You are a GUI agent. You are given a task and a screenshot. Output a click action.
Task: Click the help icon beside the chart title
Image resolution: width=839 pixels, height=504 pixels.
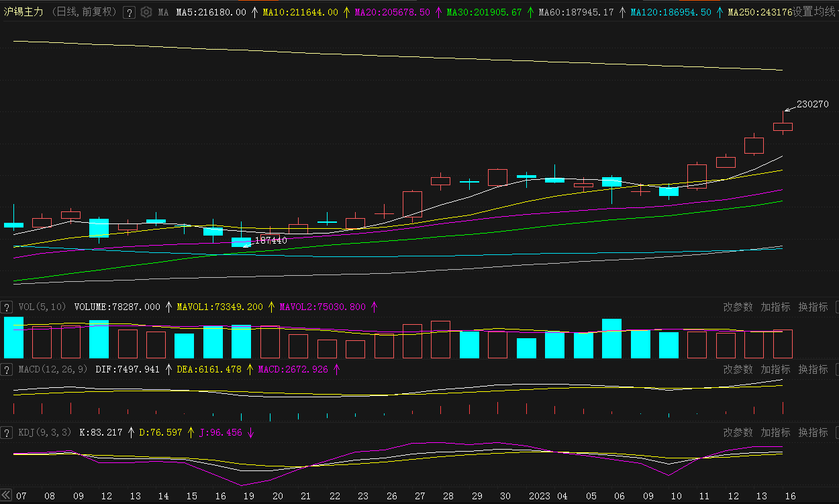(x=130, y=12)
